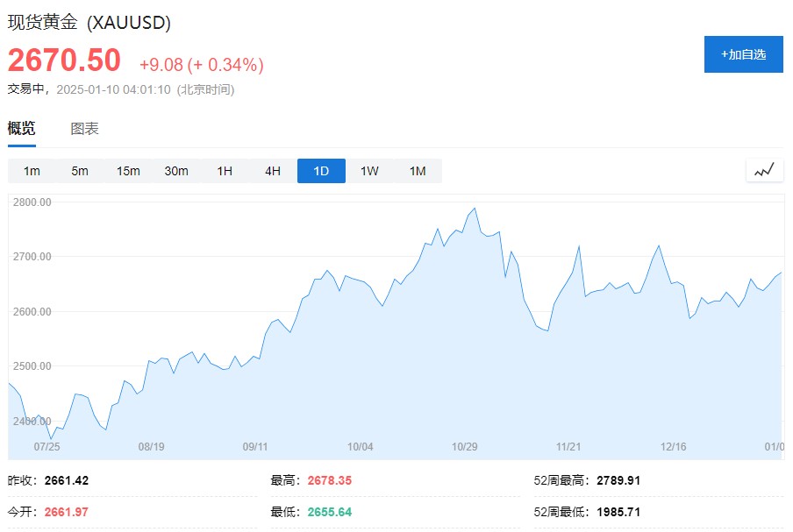The image size is (793, 532).
Task: Click the current price 2670.50
Action: [x=64, y=60]
